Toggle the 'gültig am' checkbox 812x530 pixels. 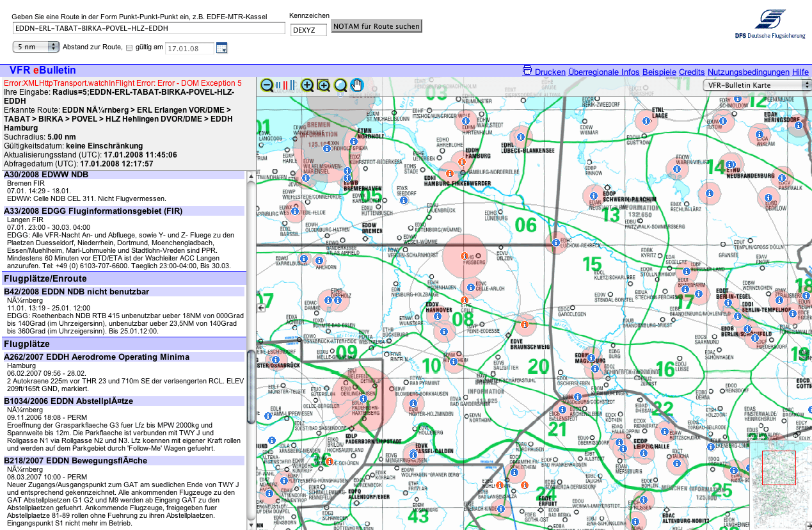[129, 48]
